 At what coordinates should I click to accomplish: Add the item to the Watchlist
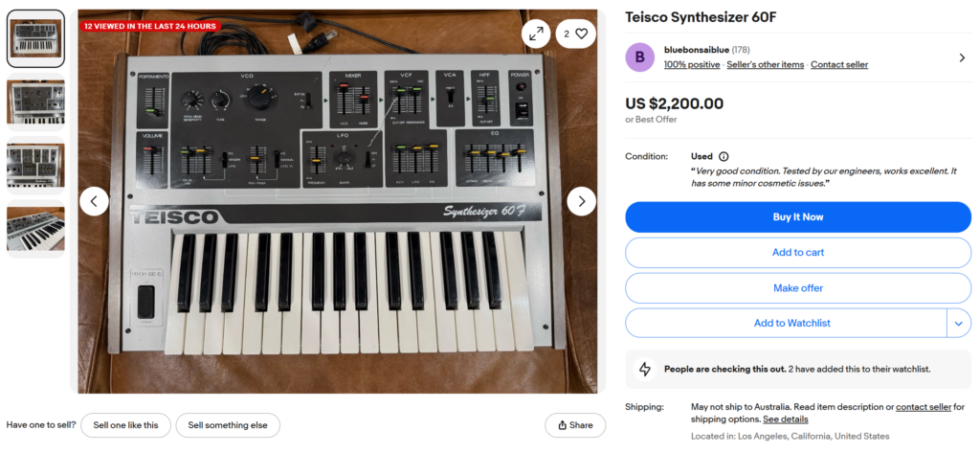(x=786, y=324)
